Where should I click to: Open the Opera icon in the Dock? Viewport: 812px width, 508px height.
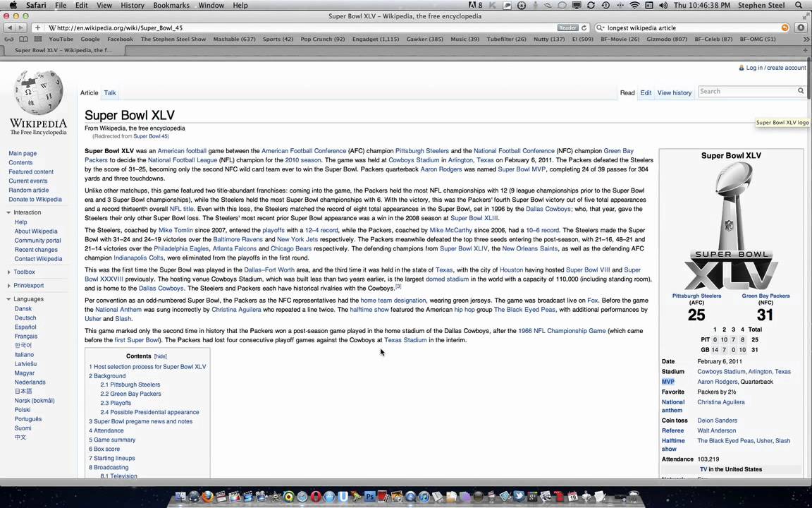point(316,497)
